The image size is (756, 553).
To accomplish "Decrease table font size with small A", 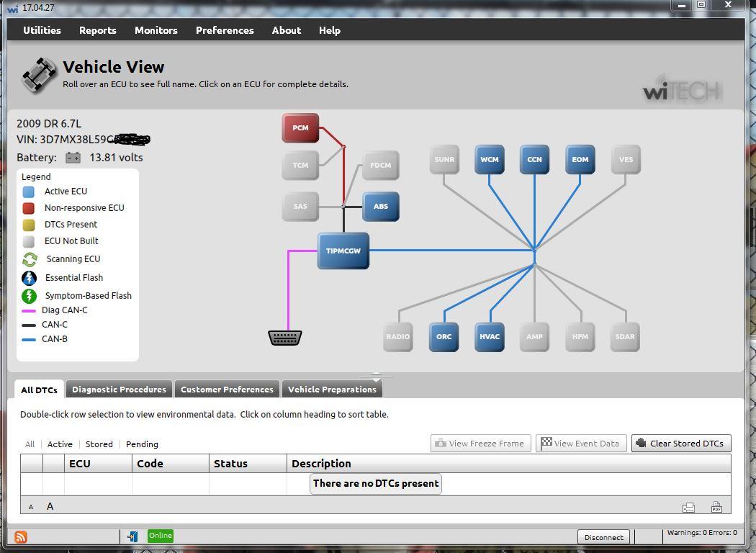I will click(x=31, y=507).
